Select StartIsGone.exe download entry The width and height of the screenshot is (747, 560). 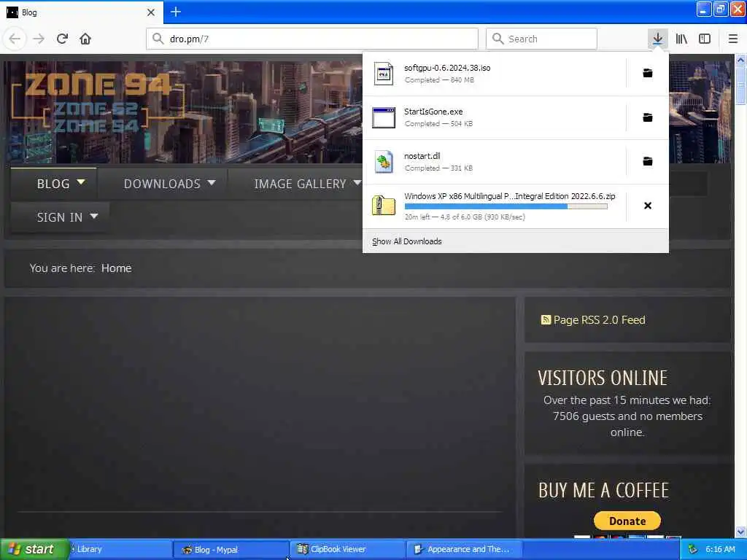(x=494, y=117)
